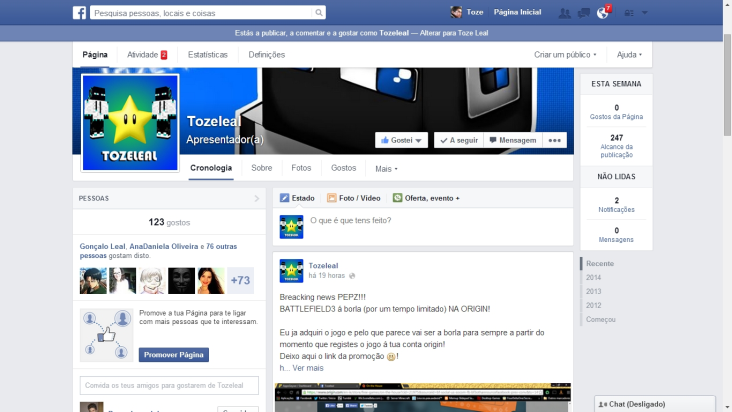Open the Definições tab
Image resolution: width=732 pixels, height=412 pixels.
(267, 55)
